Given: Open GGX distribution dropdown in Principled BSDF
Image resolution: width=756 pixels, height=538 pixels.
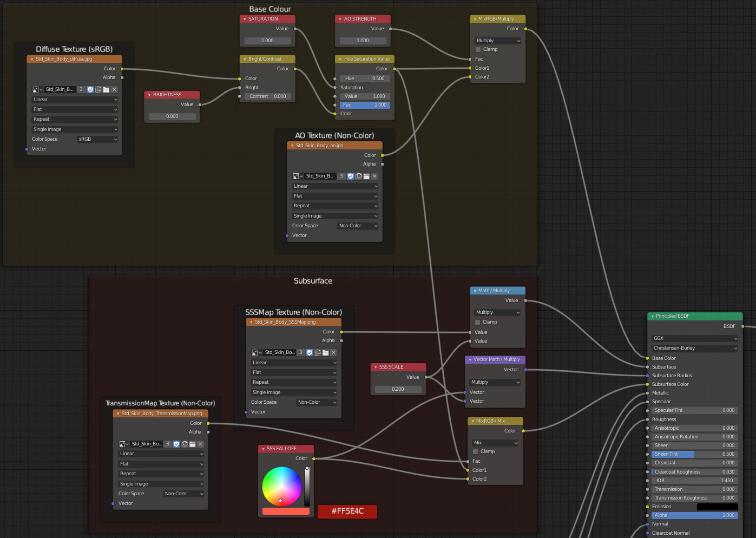Looking at the screenshot, I should (695, 338).
